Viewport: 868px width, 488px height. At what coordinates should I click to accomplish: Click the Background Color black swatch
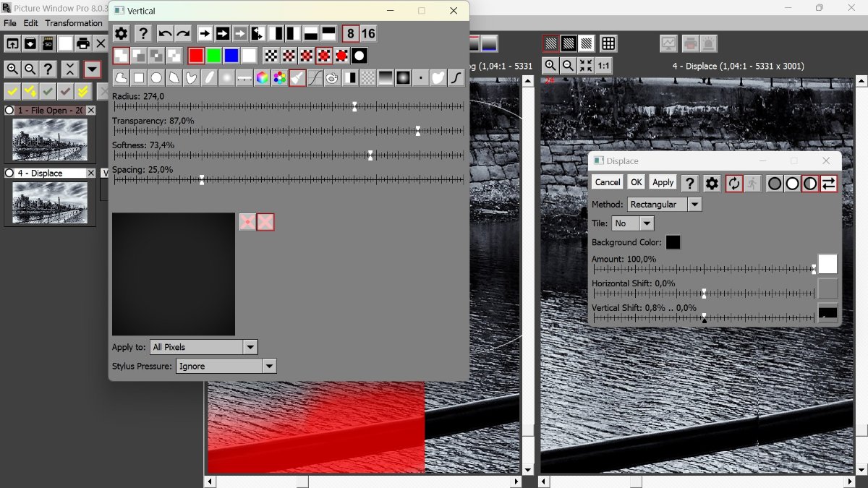(673, 242)
